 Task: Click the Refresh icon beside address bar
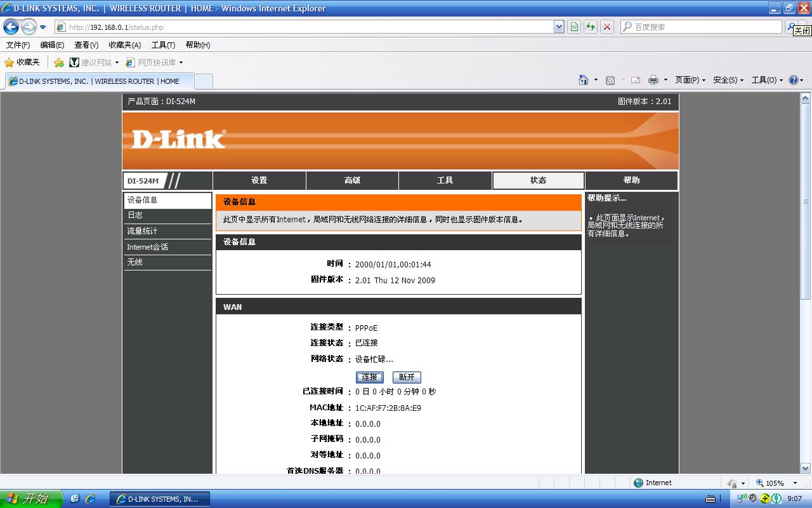589,27
